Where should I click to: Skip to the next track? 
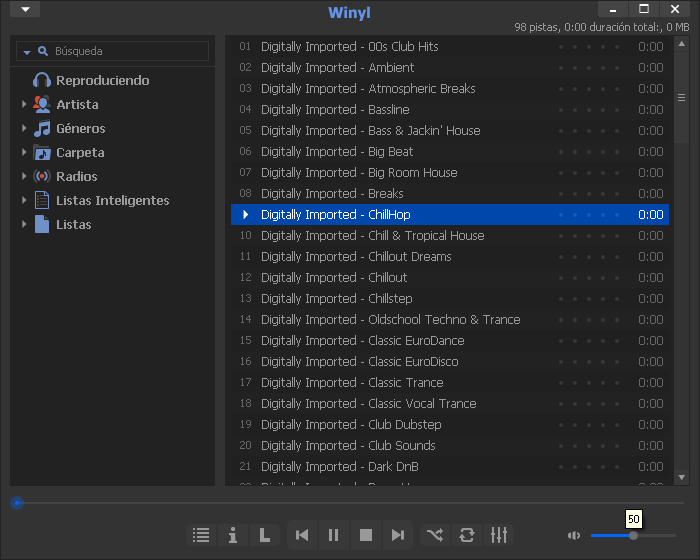click(x=397, y=535)
